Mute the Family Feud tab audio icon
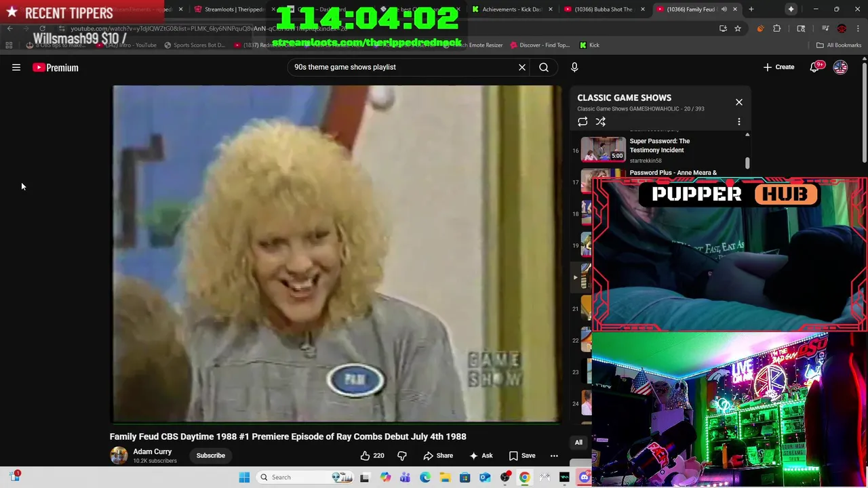The image size is (868, 488). point(724,9)
